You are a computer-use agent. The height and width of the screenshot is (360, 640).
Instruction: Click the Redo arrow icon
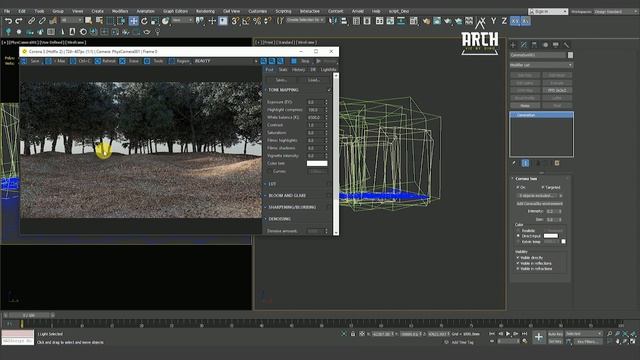point(19,21)
